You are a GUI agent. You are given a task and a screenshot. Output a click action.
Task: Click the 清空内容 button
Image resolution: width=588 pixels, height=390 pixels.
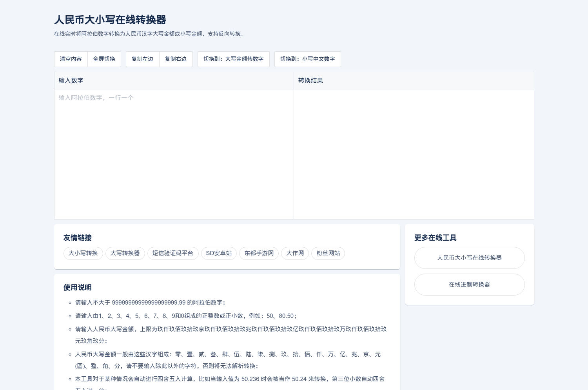tap(71, 59)
